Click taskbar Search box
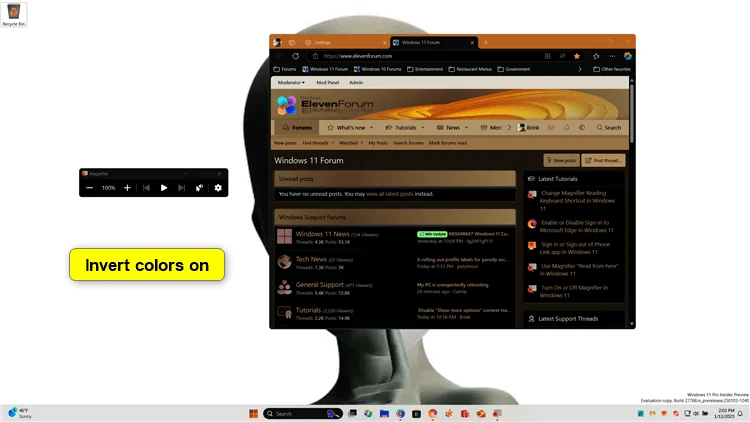750x422 pixels. (x=303, y=414)
